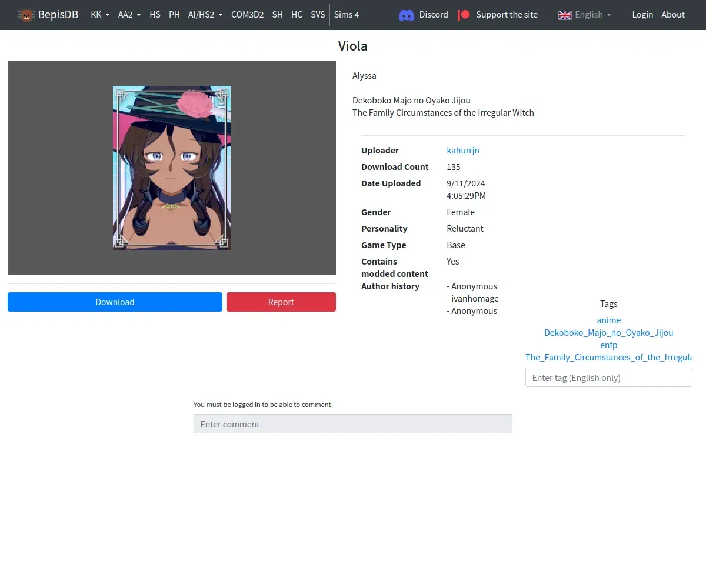
Task: Click the Login link
Action: coord(642,15)
